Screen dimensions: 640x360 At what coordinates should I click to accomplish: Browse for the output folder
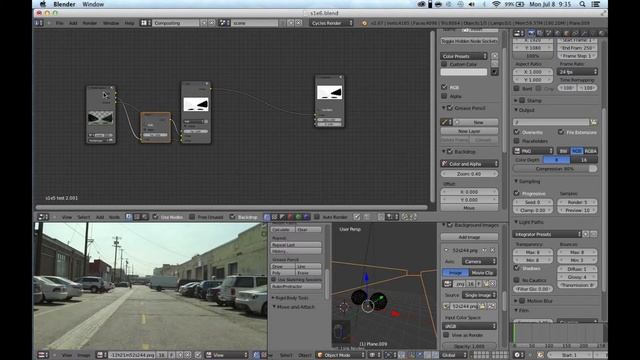tap(593, 122)
